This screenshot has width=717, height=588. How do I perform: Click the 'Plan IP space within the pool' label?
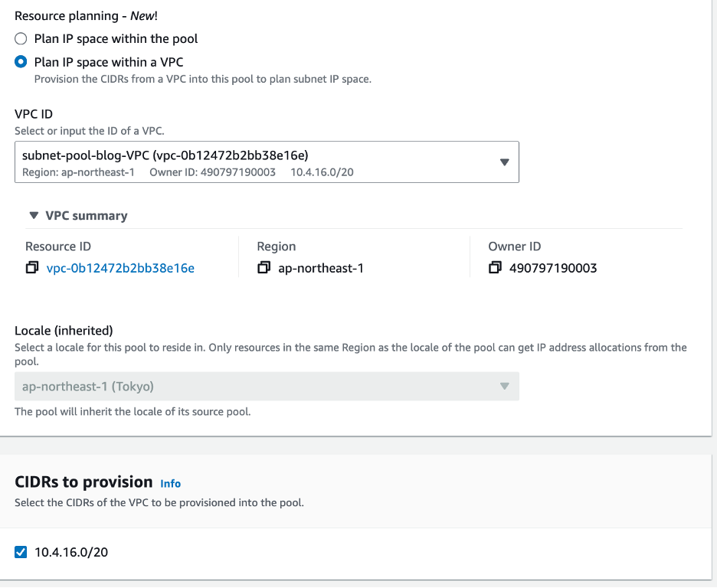click(116, 39)
